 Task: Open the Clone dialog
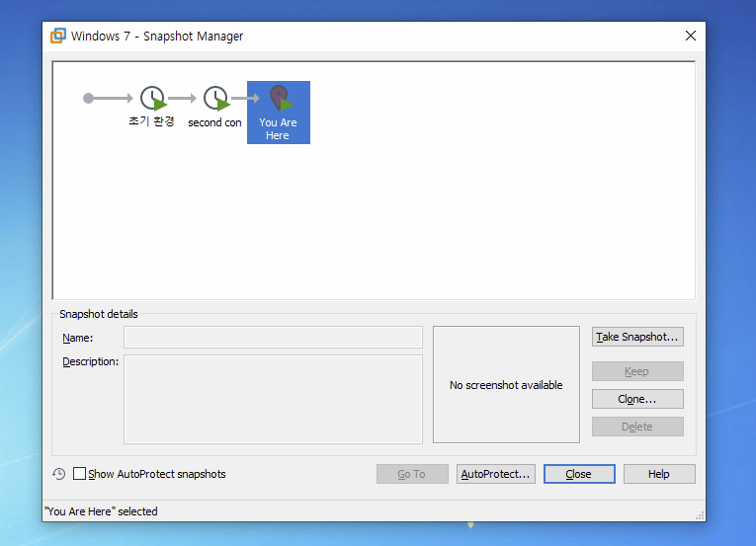(637, 399)
